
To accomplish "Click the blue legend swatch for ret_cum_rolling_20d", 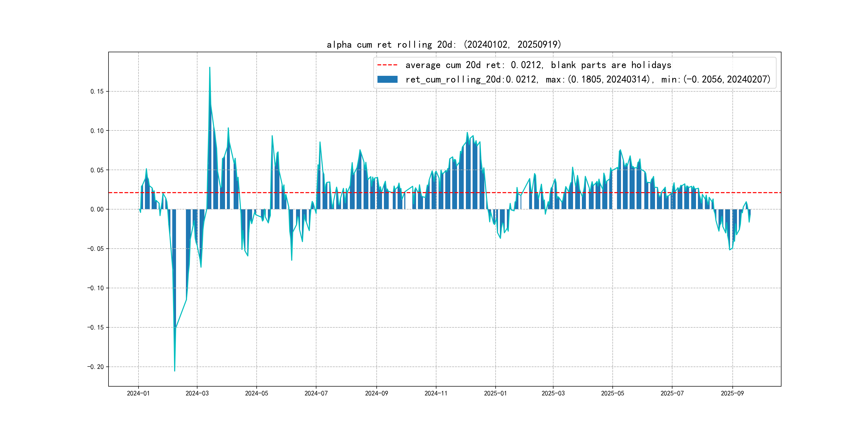I will pos(387,80).
